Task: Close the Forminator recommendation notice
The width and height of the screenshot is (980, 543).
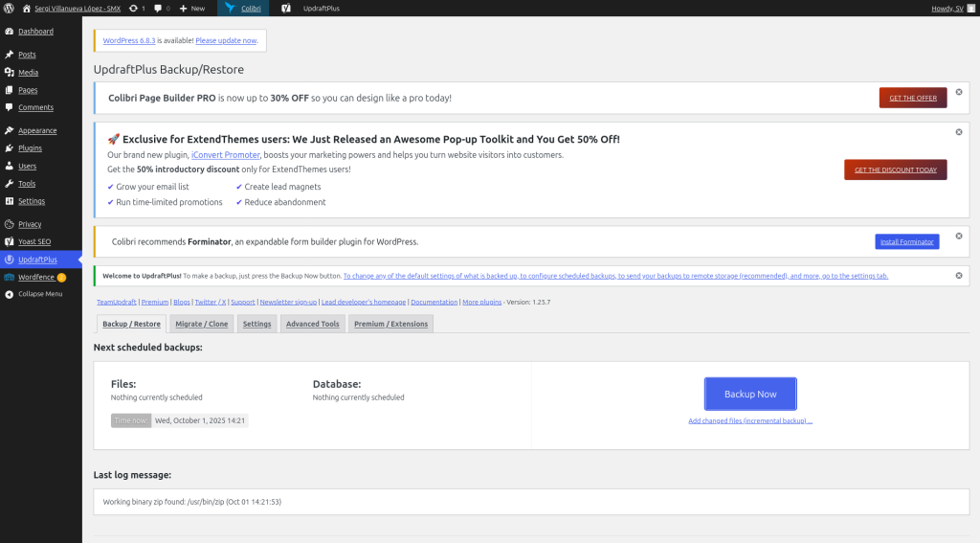Action: coord(958,236)
